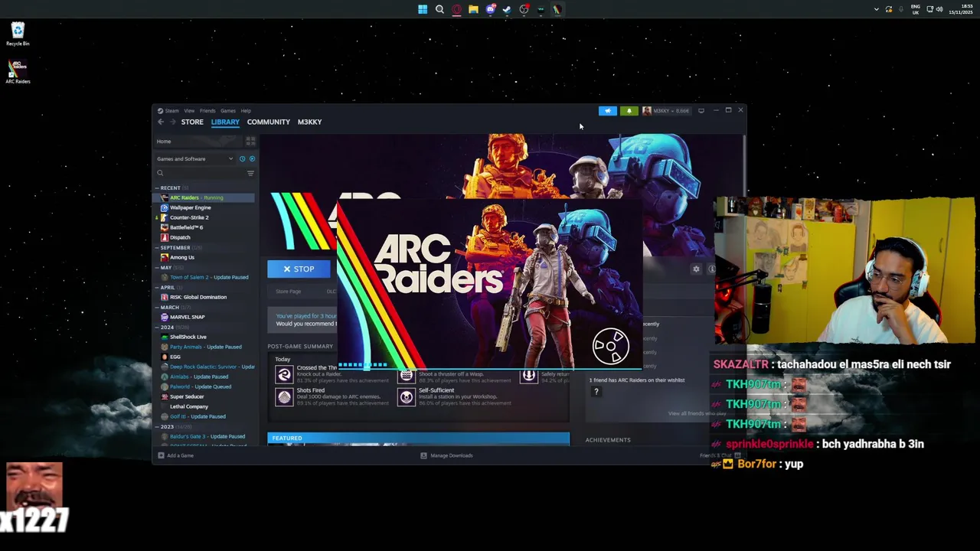Open the Recycle Bin desktop icon
The height and width of the screenshot is (551, 980).
pos(18,34)
